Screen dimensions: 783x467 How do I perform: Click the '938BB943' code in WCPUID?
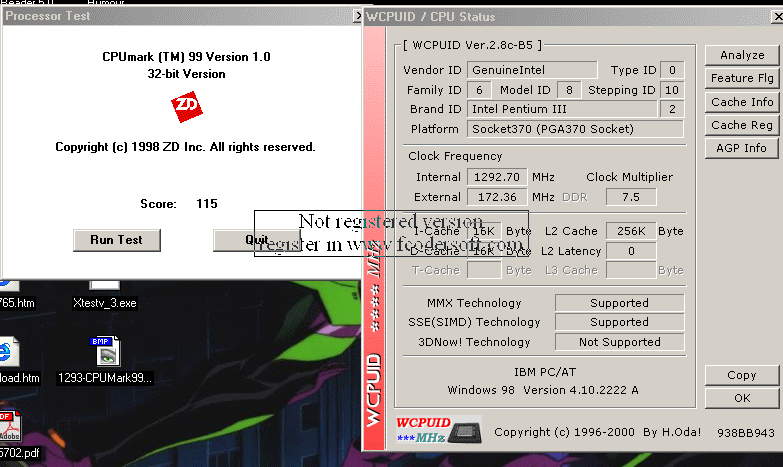(746, 433)
